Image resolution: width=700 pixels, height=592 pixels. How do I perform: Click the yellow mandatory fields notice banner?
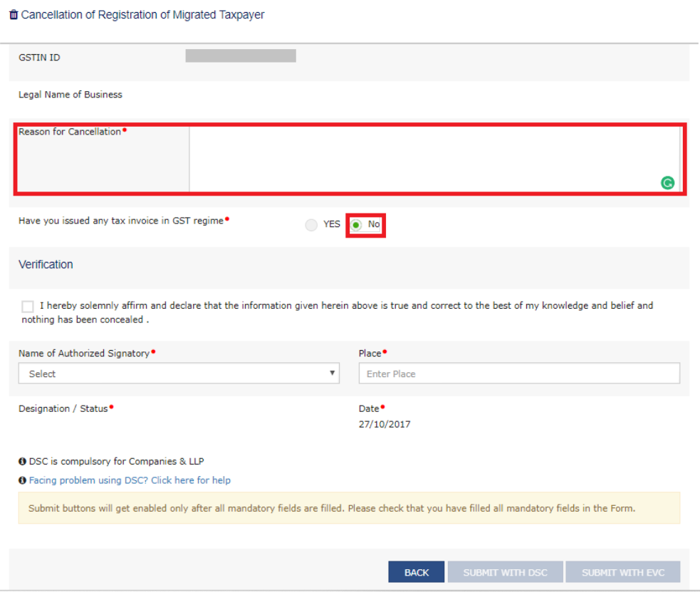[349, 509]
